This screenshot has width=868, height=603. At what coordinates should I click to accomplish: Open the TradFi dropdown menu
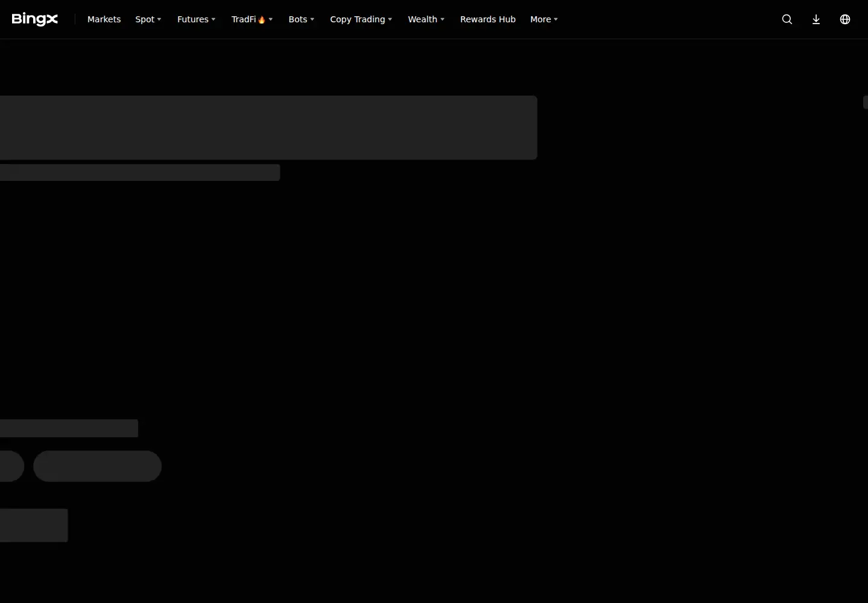coord(252,19)
